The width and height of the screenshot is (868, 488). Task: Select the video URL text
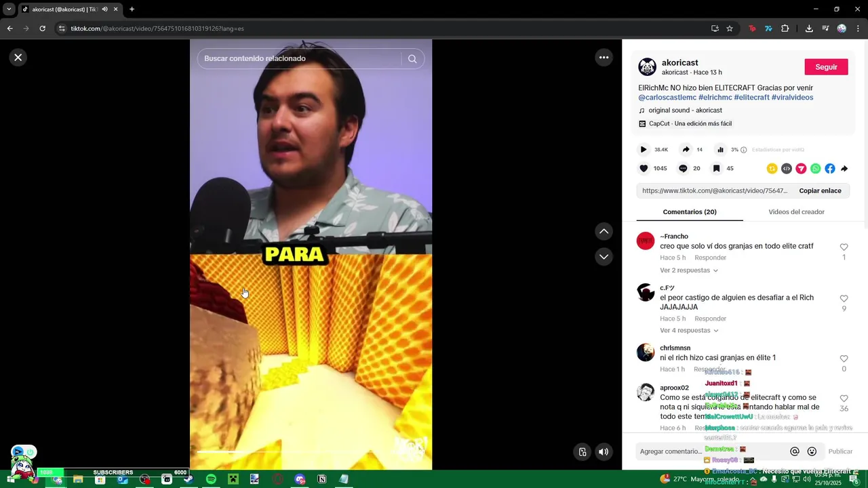(x=715, y=191)
